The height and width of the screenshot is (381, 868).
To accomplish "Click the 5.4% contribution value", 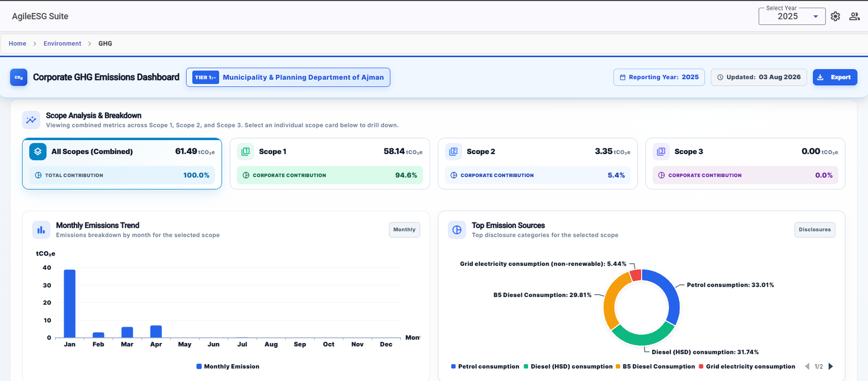I will (616, 175).
